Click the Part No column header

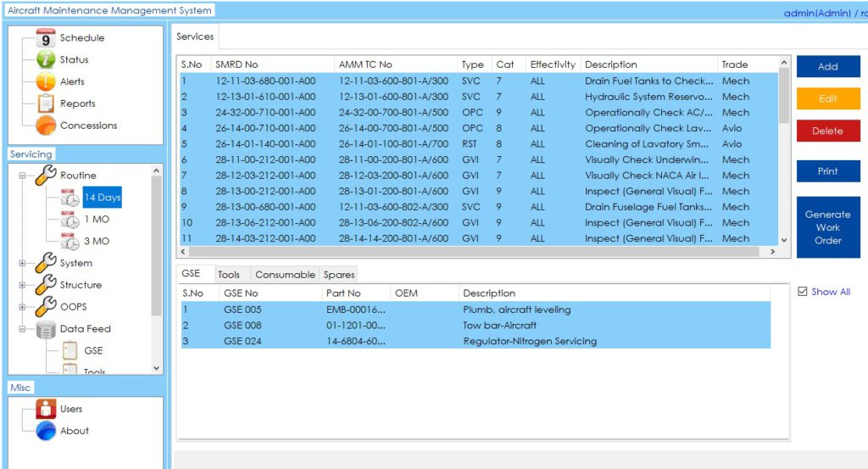point(357,293)
